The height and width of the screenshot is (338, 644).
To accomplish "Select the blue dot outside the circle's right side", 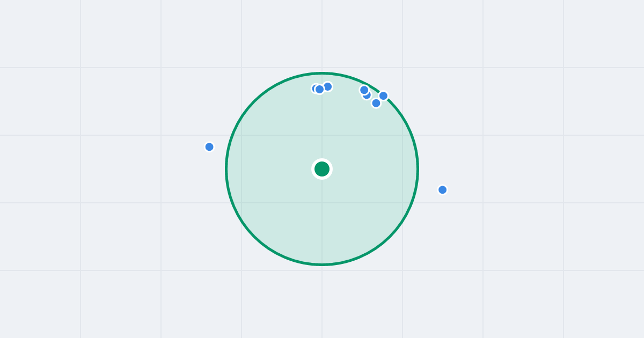I will tap(443, 190).
